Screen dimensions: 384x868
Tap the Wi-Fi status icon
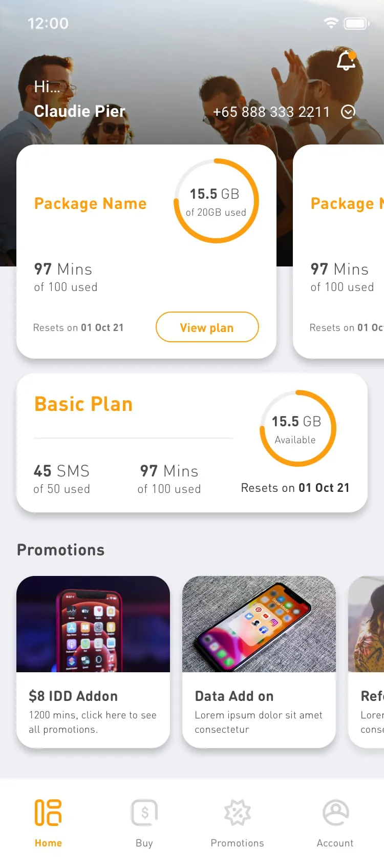coord(330,23)
